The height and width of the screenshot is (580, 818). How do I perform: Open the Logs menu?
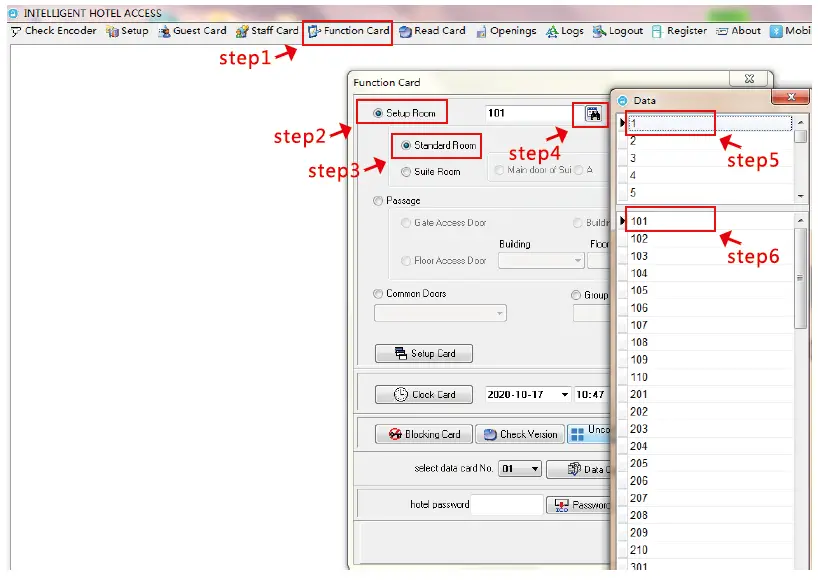coord(565,31)
